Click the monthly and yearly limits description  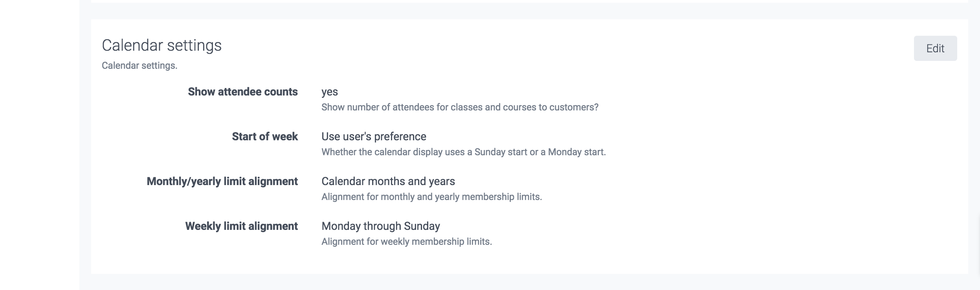(x=431, y=197)
